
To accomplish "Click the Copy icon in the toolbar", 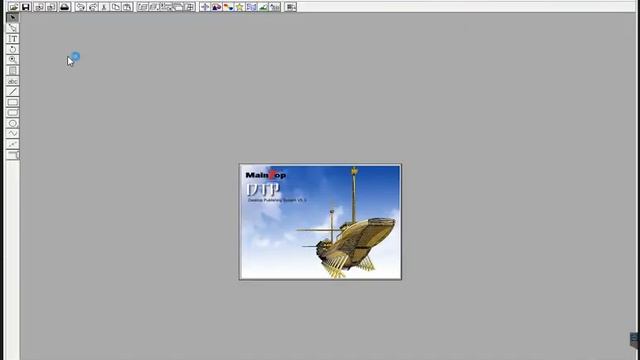I will point(116,7).
